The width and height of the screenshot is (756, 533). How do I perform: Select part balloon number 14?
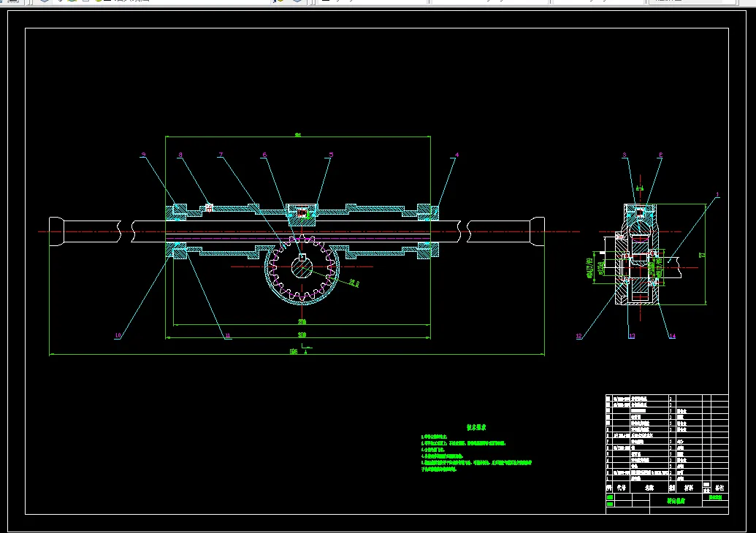click(672, 337)
